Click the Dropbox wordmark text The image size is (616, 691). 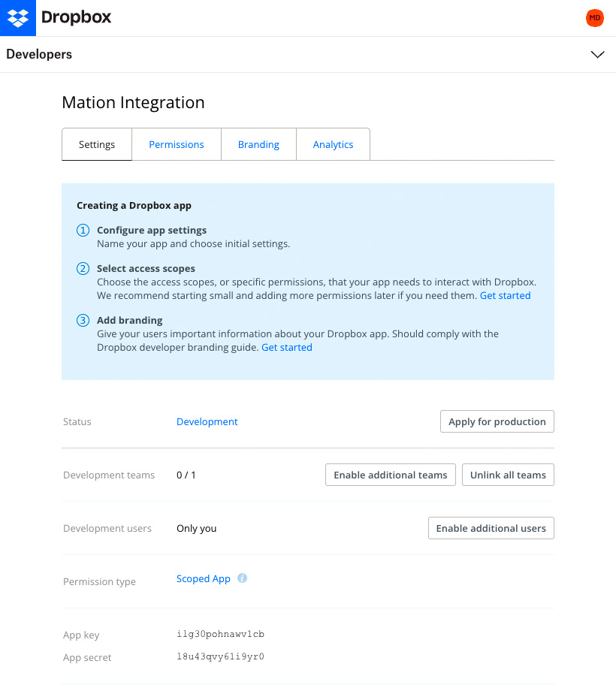pos(76,17)
